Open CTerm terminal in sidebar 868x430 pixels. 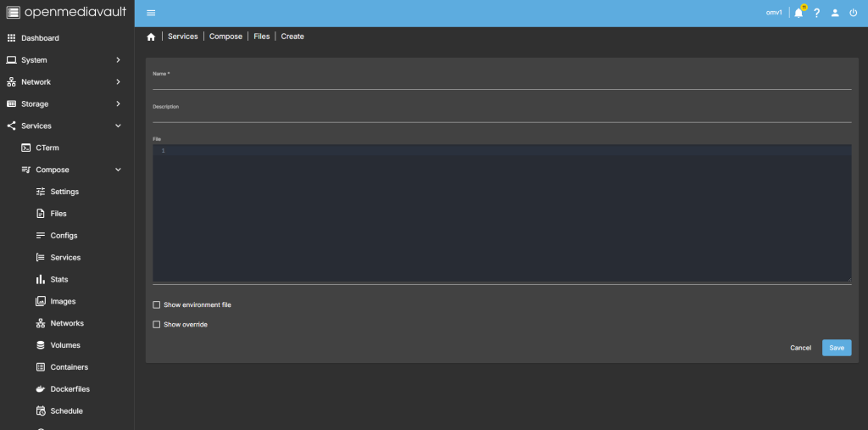click(x=47, y=148)
